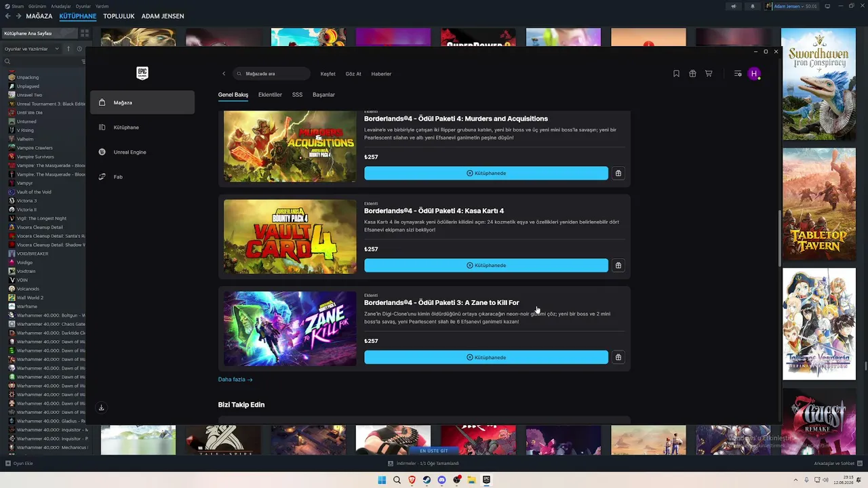Switch Steam to Big Picture mode

(x=827, y=6)
